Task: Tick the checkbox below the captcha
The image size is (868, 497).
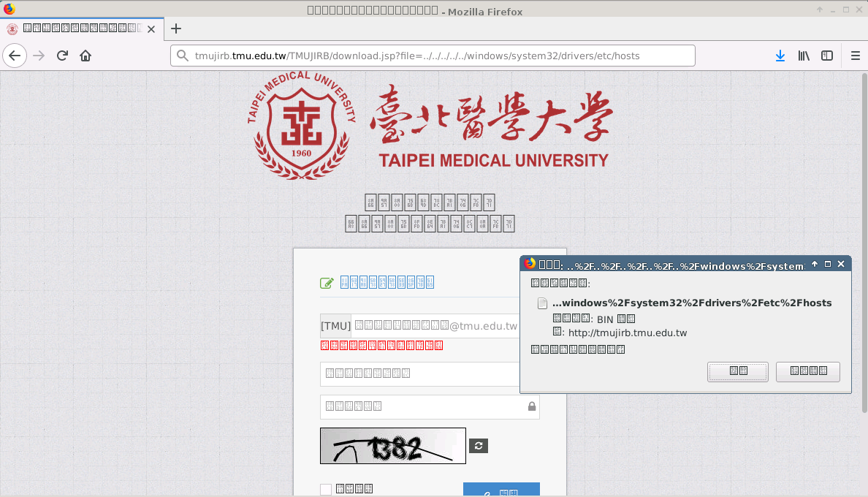Action: pyautogui.click(x=326, y=489)
